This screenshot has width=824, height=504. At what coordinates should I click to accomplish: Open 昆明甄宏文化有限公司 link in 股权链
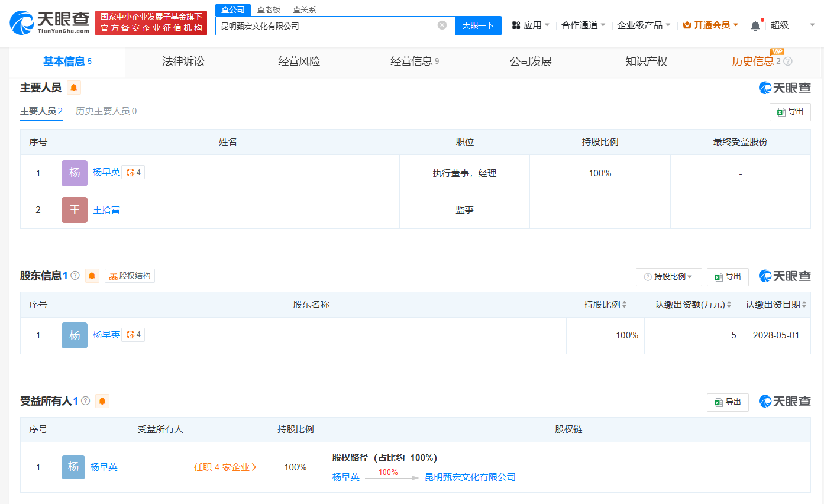point(470,477)
